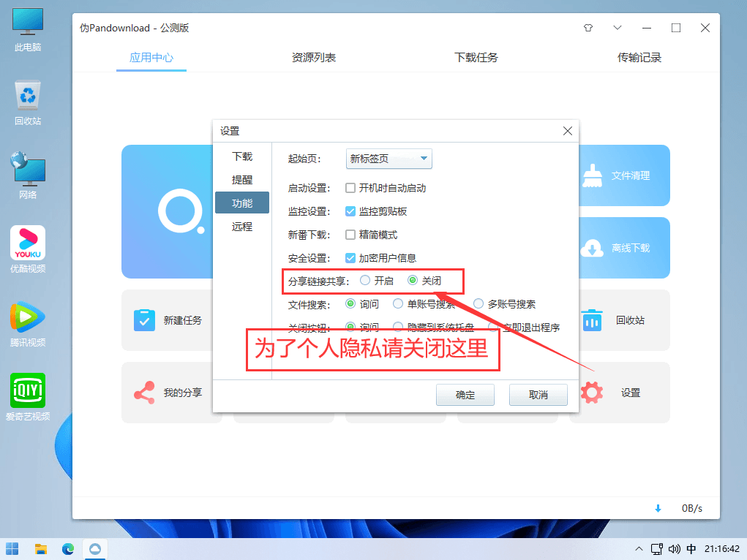Expand the title bar dropdown chevron
The height and width of the screenshot is (560, 747).
[x=618, y=28]
